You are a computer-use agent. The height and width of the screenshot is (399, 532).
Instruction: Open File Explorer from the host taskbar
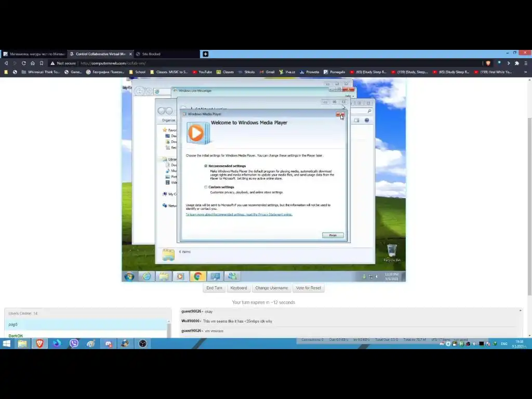(x=22, y=343)
